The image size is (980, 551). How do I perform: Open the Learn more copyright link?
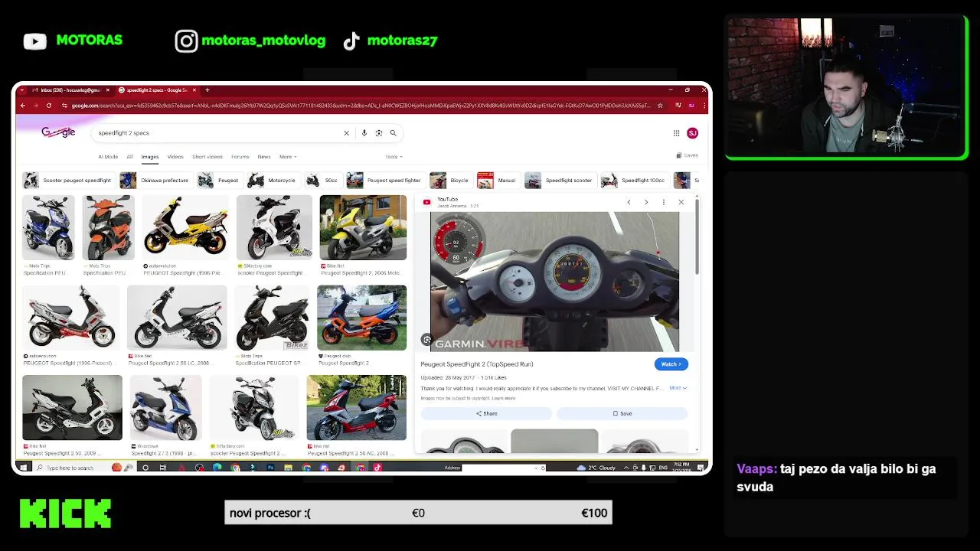click(504, 398)
